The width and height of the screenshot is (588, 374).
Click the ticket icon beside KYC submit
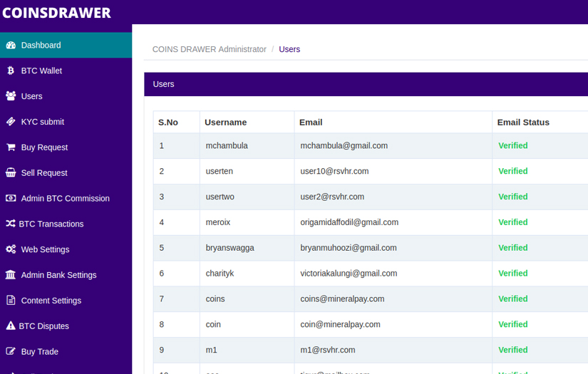(x=11, y=121)
